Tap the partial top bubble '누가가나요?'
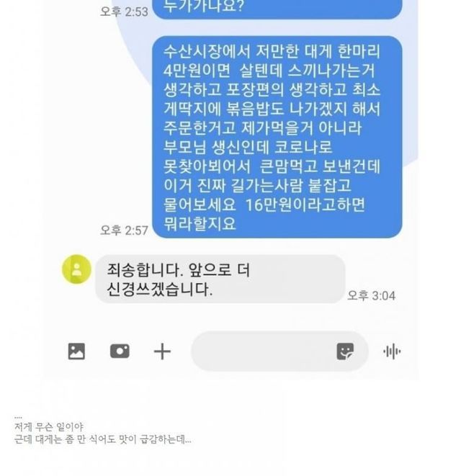 [x=277, y=9]
